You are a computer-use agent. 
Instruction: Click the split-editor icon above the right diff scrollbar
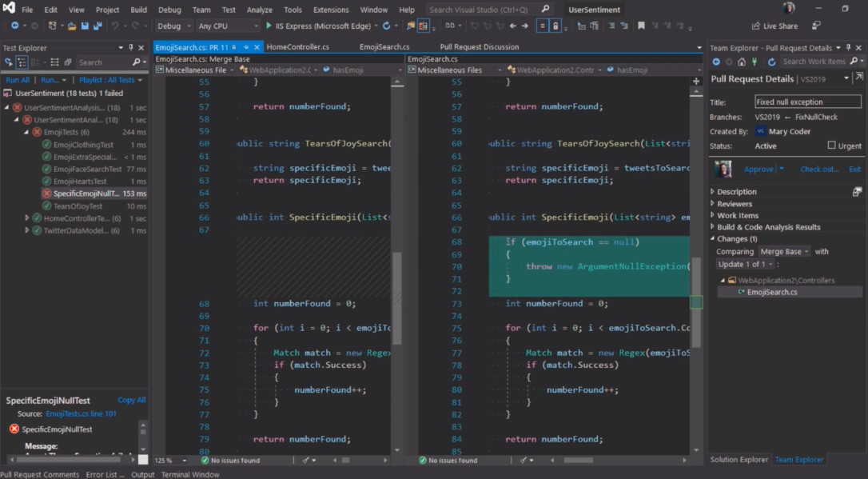tap(696, 82)
